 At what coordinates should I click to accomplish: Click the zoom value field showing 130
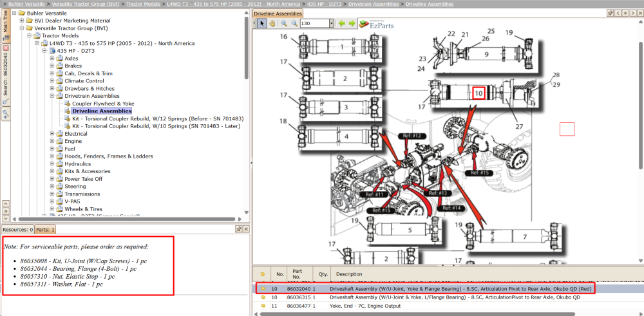click(x=315, y=23)
